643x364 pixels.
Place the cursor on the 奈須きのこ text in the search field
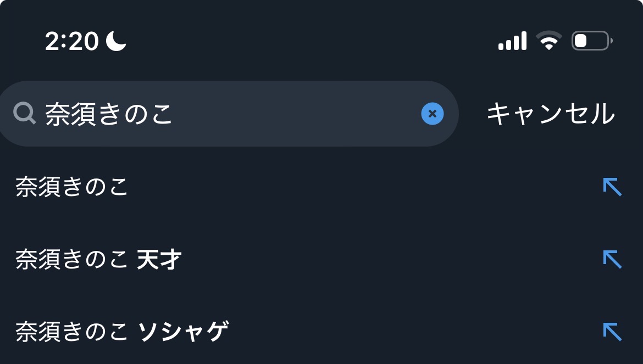point(109,114)
